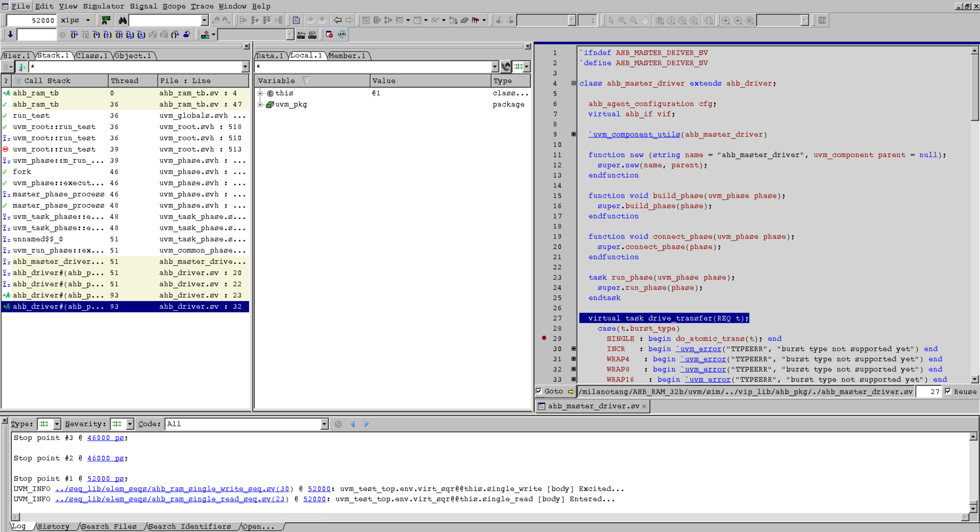The image size is (980, 532).
Task: Open the ahb_ram_single_write_seq.sv(30) link
Action: [x=174, y=489]
